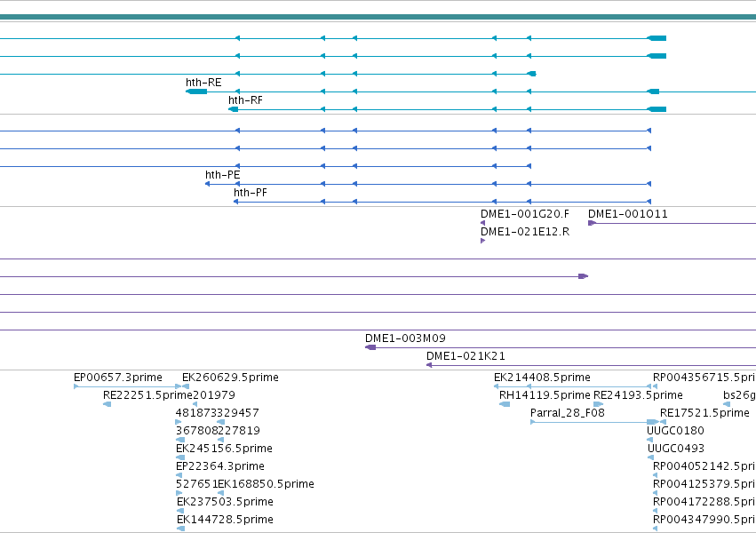Select the 227819 feature label
The height and width of the screenshot is (533, 756).
point(239,431)
